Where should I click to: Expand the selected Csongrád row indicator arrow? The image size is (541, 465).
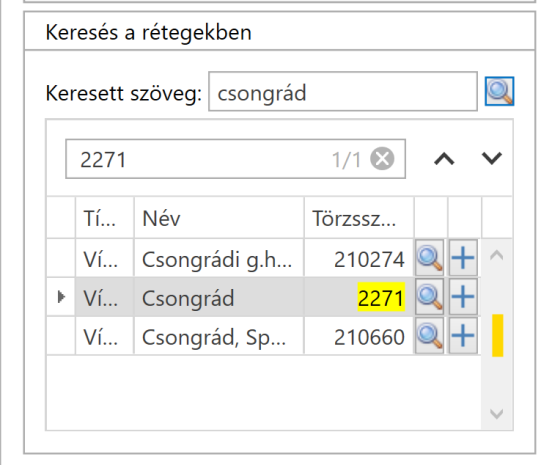[x=61, y=297]
